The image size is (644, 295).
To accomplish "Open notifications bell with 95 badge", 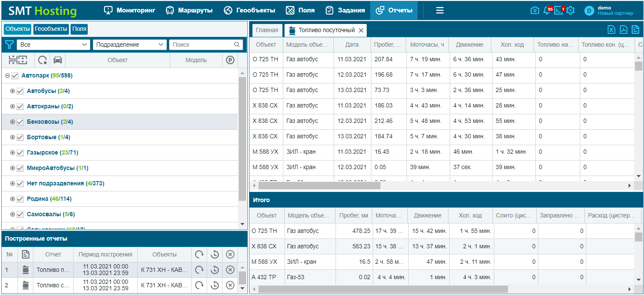I will 547,10.
